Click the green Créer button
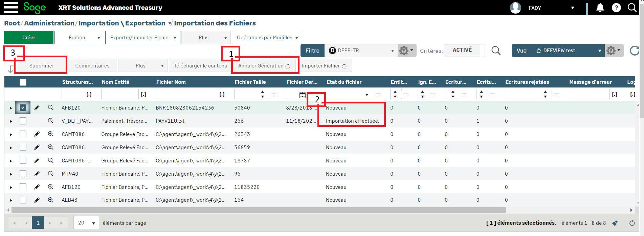The height and width of the screenshot is (236, 644). pos(29,38)
